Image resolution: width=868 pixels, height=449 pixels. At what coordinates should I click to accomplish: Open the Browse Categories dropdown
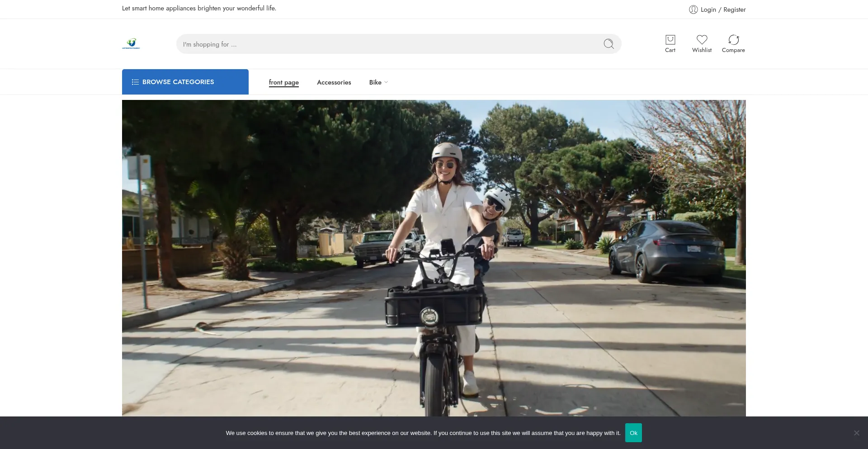pyautogui.click(x=185, y=82)
